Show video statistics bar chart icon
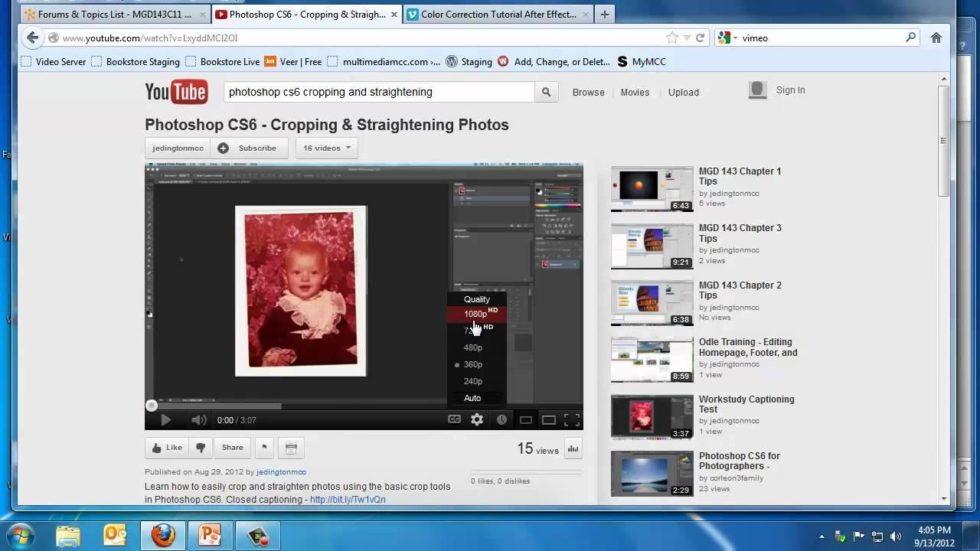980x551 pixels. [x=573, y=449]
